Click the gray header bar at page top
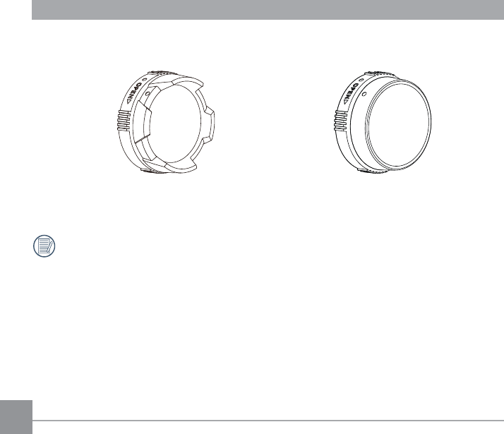This screenshot has height=434, width=504. 268,10
